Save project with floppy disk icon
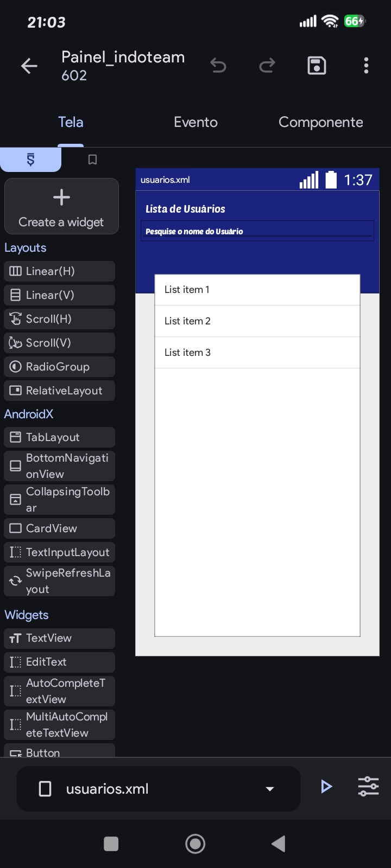This screenshot has height=868, width=391. click(317, 66)
